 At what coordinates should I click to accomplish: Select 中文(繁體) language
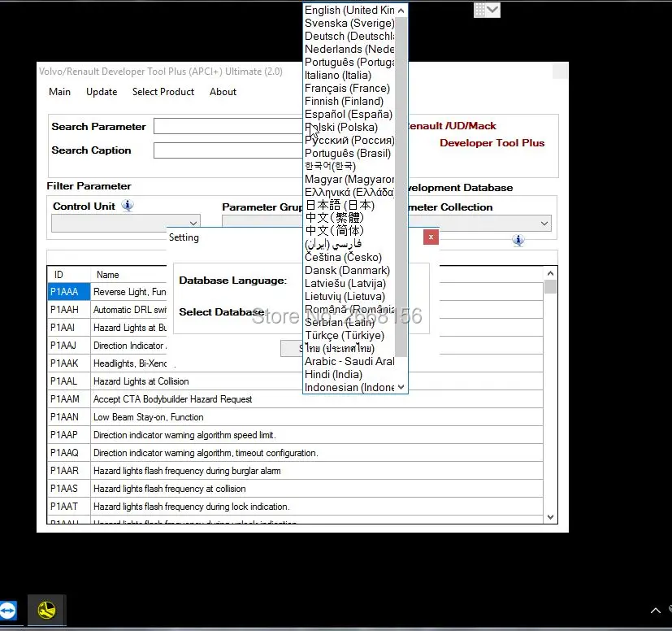point(349,218)
